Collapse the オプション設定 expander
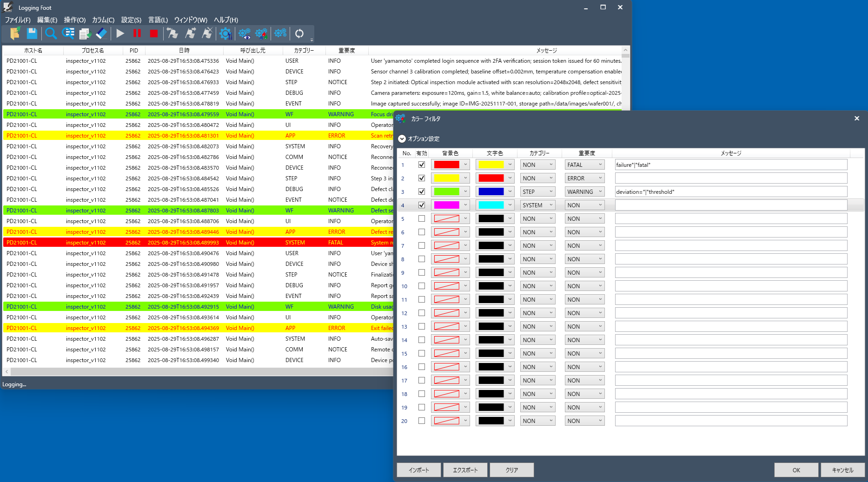Image resolution: width=868 pixels, height=482 pixels. [402, 139]
